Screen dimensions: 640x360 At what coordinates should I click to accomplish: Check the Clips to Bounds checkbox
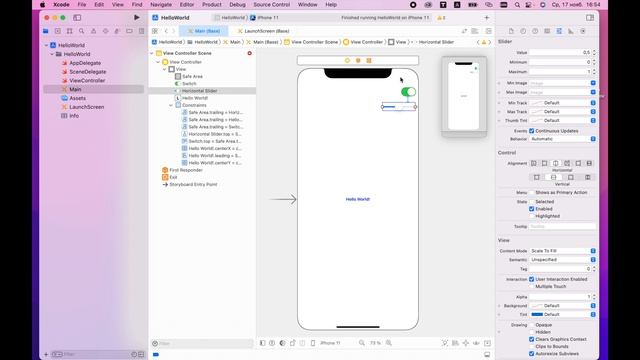click(531, 346)
